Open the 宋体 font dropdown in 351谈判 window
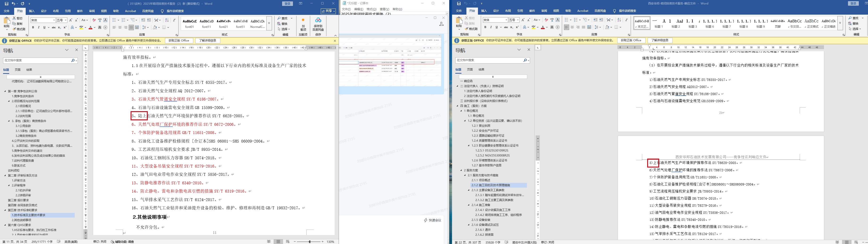The image size is (868, 244). pos(54,20)
